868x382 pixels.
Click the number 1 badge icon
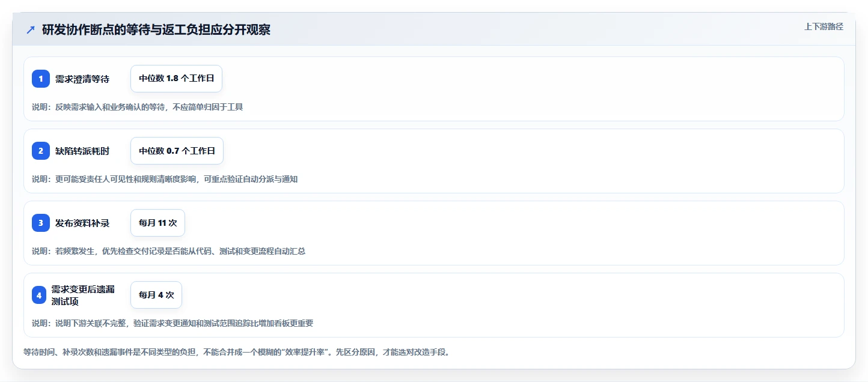point(41,79)
